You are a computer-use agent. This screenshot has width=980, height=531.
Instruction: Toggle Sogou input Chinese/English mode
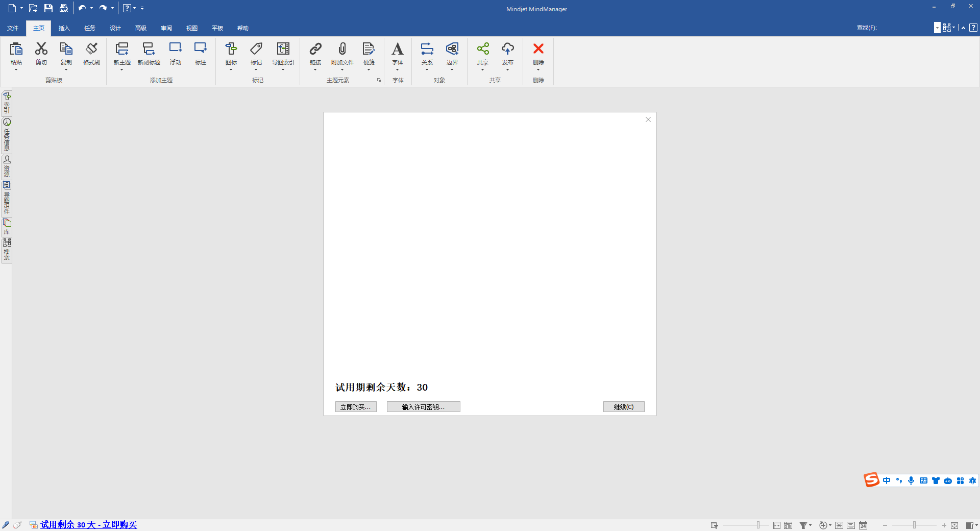pyautogui.click(x=887, y=480)
